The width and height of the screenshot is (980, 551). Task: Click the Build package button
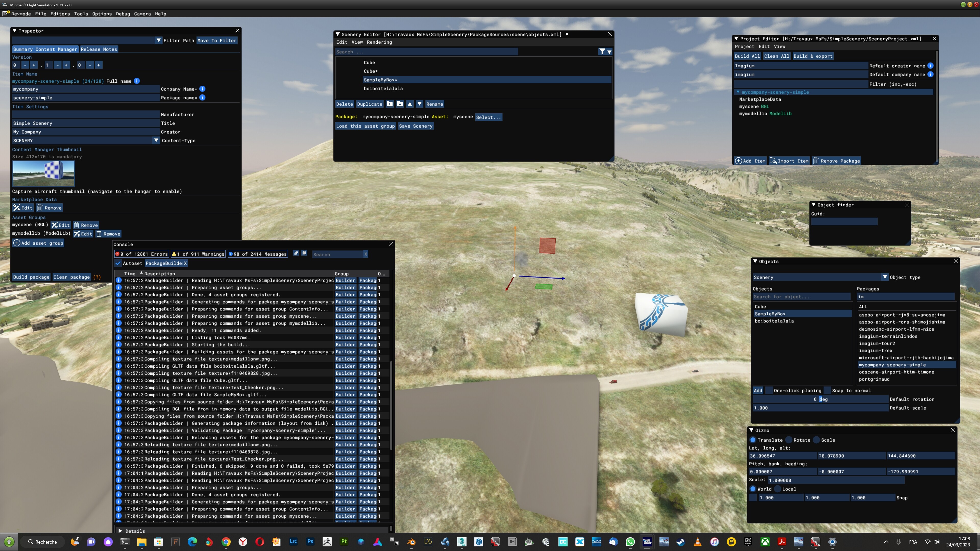tap(31, 277)
